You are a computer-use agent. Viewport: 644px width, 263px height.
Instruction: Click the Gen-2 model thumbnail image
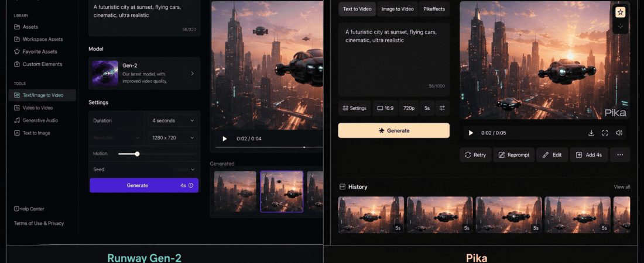click(105, 74)
